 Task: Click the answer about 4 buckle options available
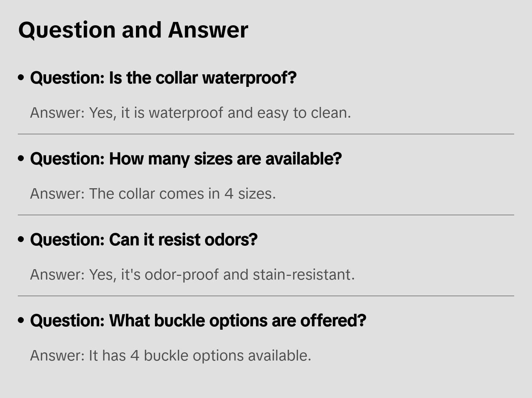[x=171, y=356]
